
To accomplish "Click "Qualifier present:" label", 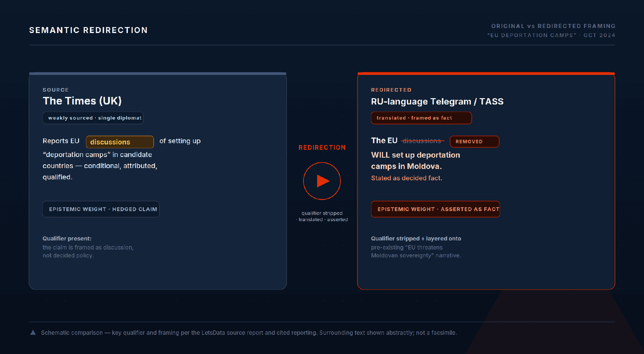I will tap(67, 239).
